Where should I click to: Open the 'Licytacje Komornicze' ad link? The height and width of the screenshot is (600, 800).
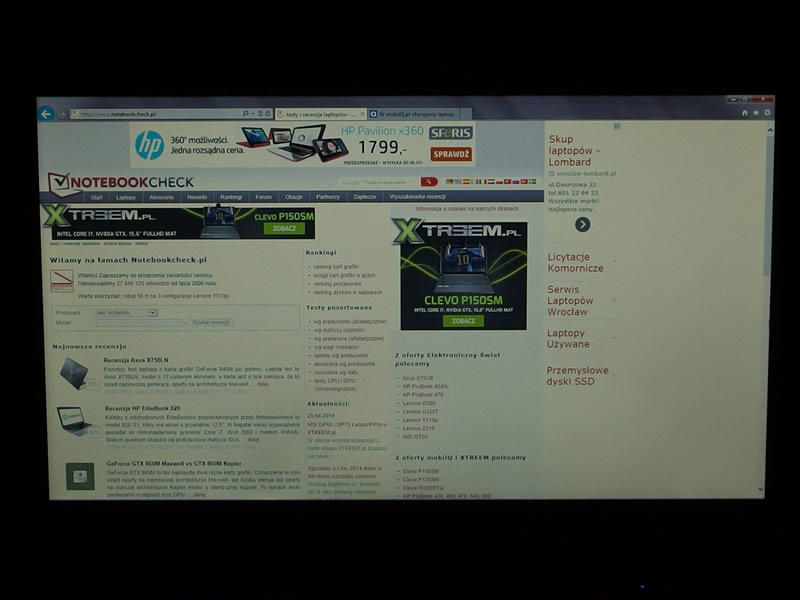point(575,262)
